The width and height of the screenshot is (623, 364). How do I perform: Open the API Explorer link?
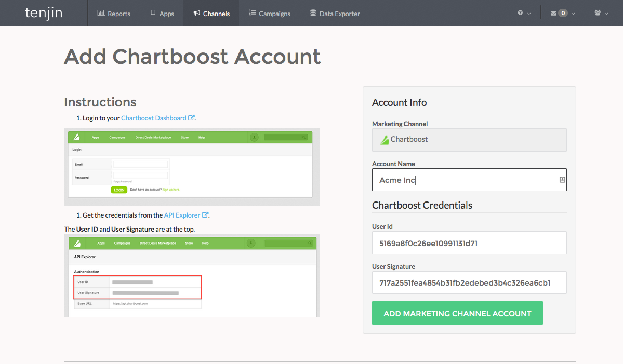tap(182, 215)
